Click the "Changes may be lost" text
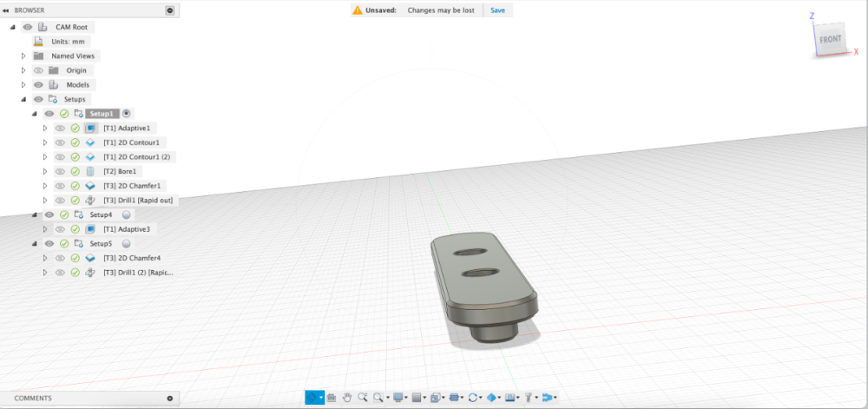868x409 pixels. point(441,10)
